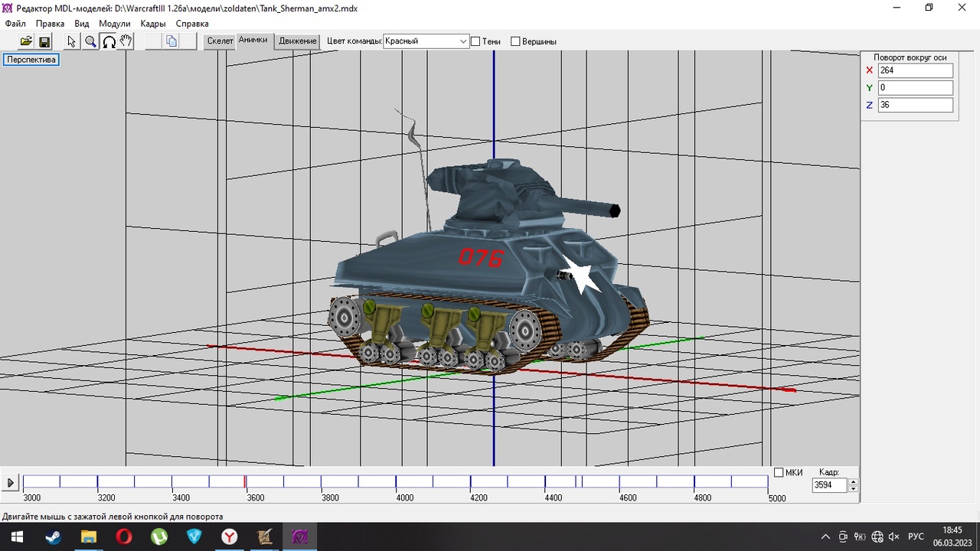Switch to the Движение mode button

pos(298,41)
